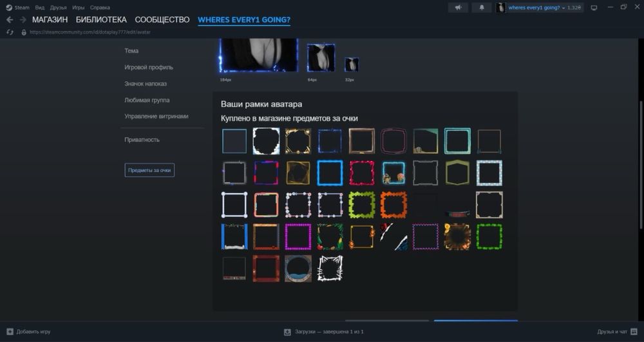
Task: Select the blue curtain side pillars frame
Action: pos(234,236)
